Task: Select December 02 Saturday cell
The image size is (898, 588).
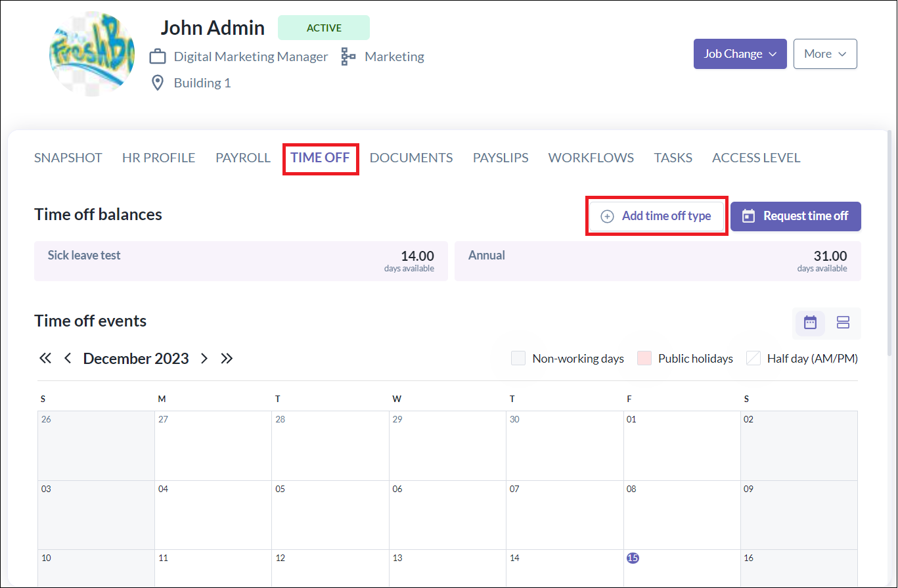Action: coord(799,445)
